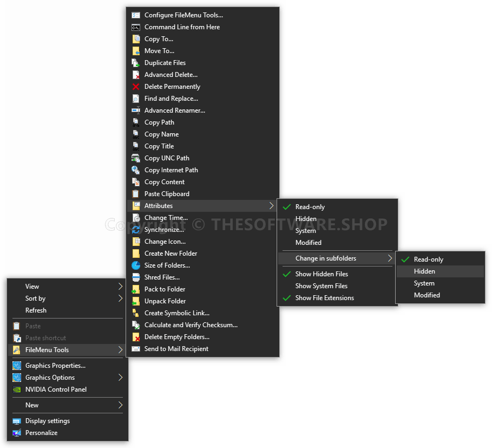Click the Create Symbolic Link icon
The image size is (492, 448).
coord(135,313)
